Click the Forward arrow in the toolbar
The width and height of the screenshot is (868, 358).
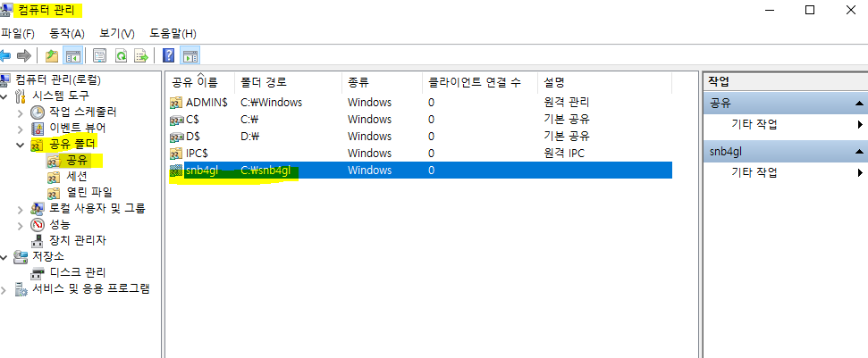click(x=23, y=56)
